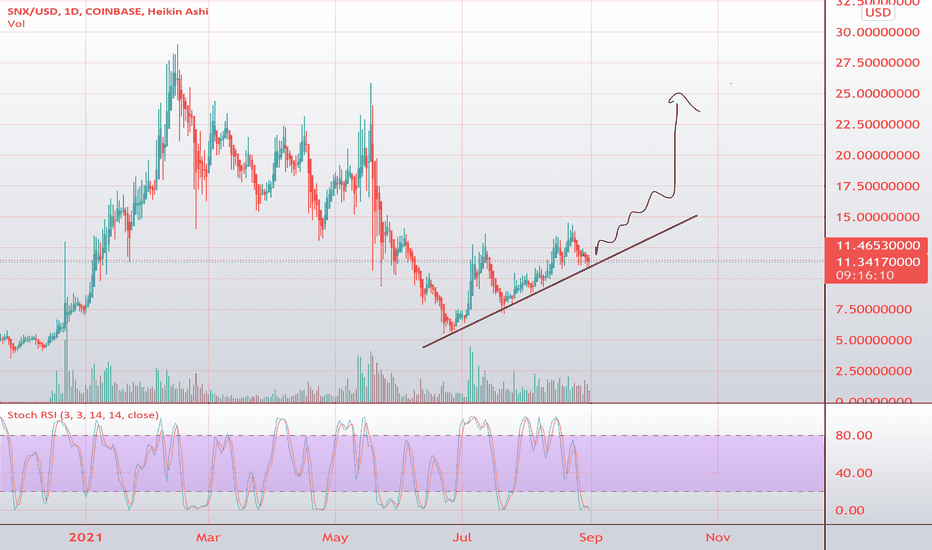Click the Mar time axis label
932x550 pixels.
pyautogui.click(x=208, y=538)
